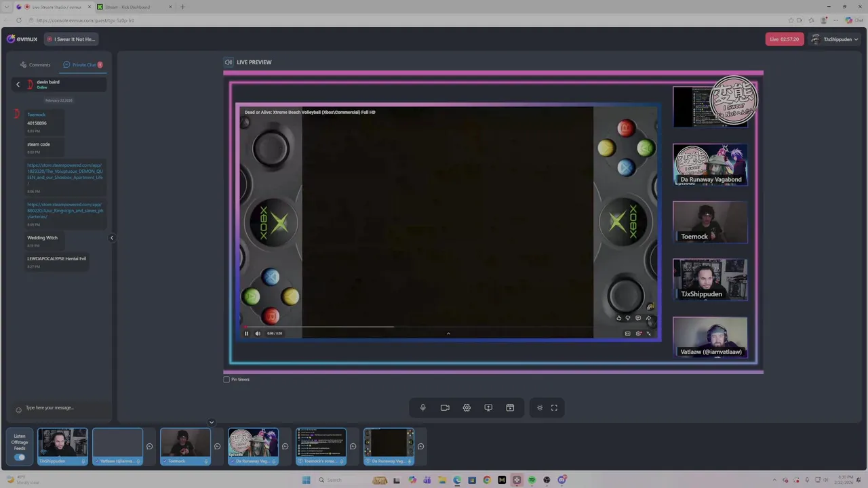868x488 pixels.
Task: Click the evmux logo
Action: pos(22,39)
